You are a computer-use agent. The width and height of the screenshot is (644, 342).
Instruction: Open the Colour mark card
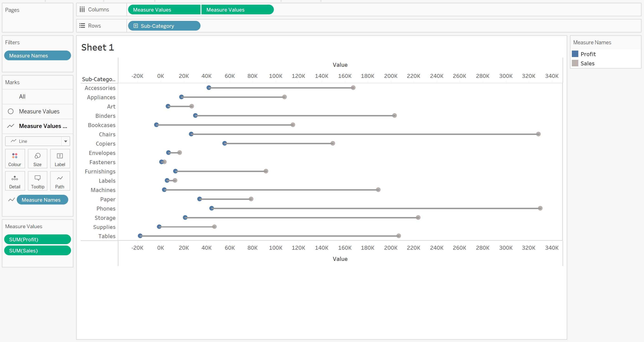15,159
